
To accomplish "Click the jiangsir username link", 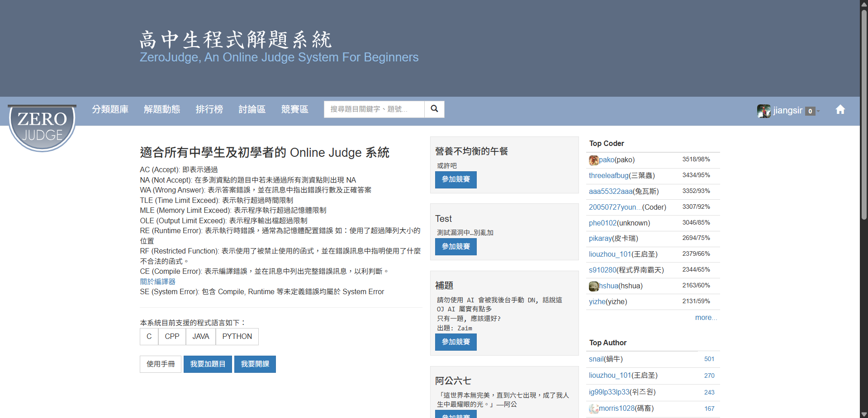I will coord(787,111).
